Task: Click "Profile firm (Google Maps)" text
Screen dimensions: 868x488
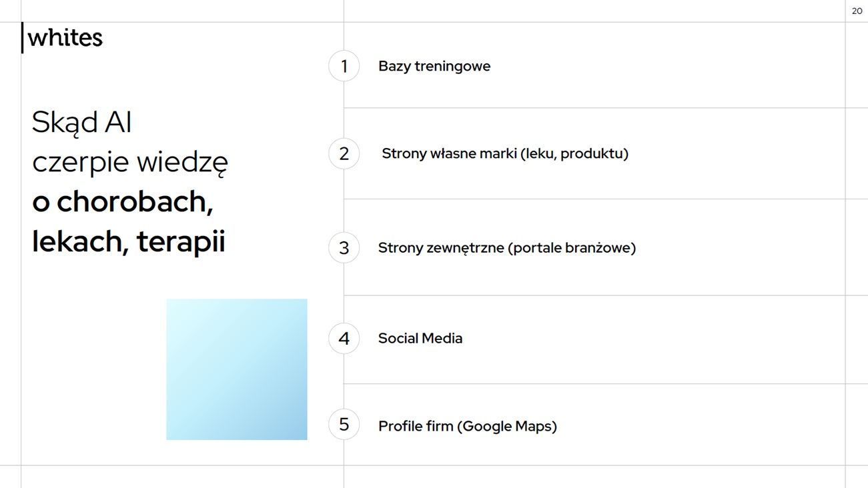Action: click(x=468, y=426)
